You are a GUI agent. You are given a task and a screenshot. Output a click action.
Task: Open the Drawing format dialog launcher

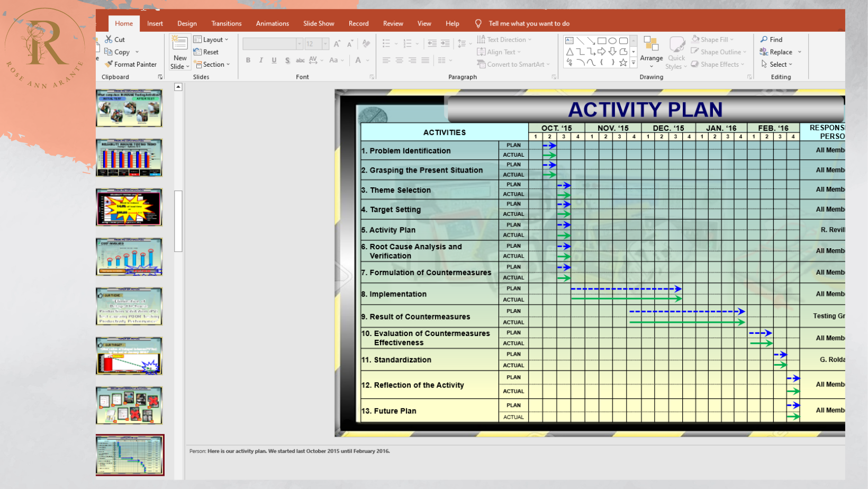point(749,77)
